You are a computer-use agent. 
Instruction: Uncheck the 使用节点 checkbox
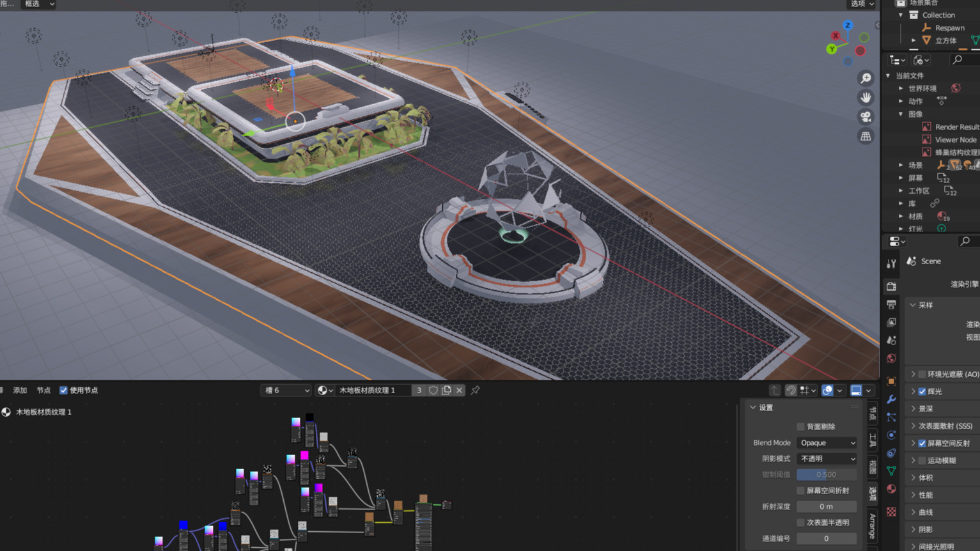pos(63,391)
